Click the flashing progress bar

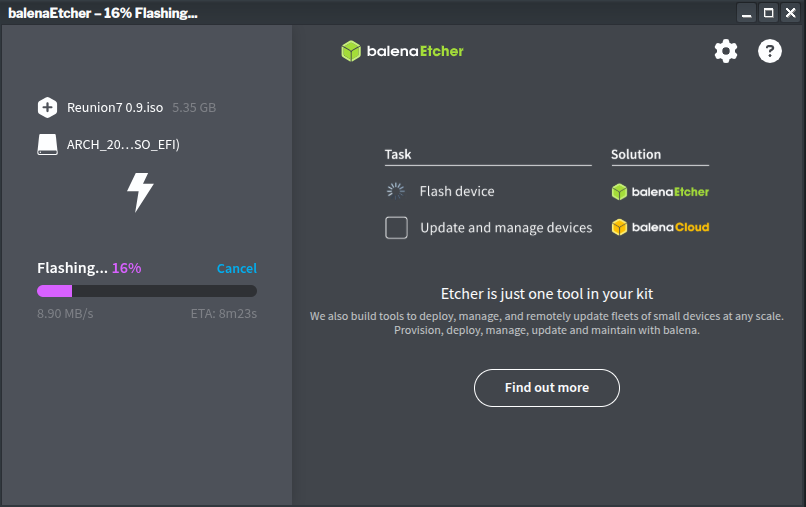coord(147,291)
